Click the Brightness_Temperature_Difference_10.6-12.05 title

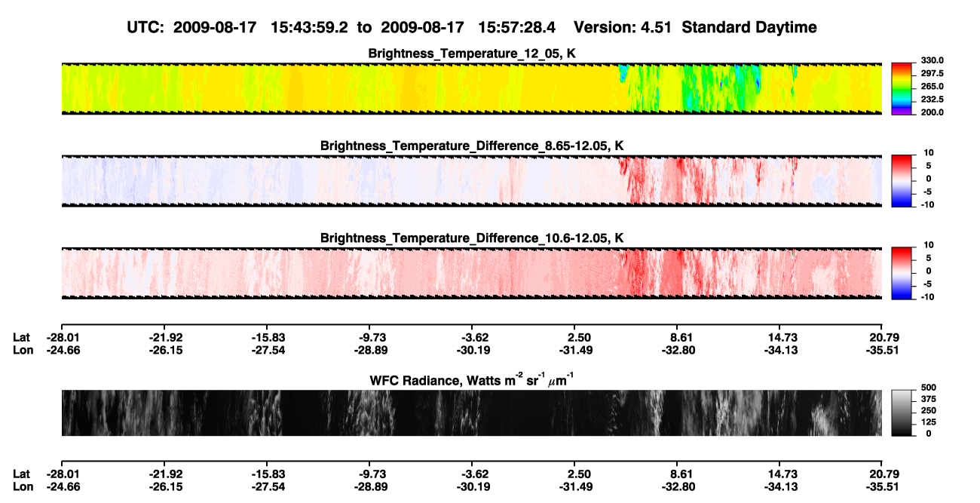(472, 238)
